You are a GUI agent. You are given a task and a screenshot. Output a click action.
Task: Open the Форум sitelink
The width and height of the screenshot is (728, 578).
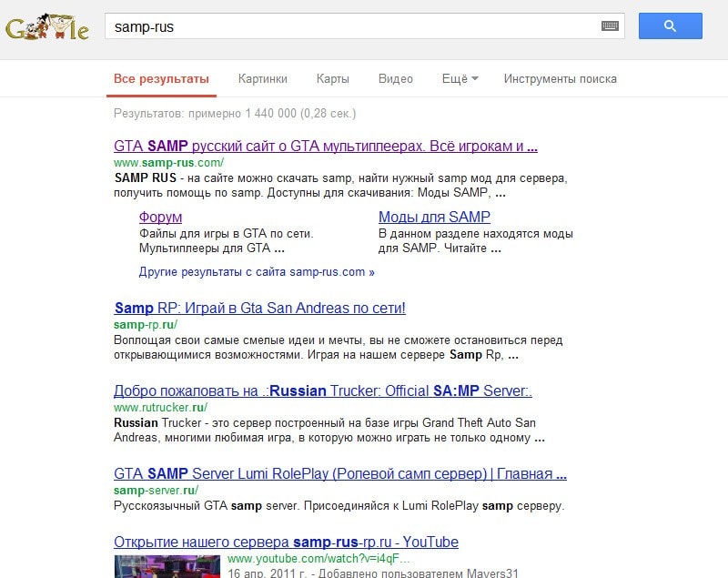pos(160,217)
